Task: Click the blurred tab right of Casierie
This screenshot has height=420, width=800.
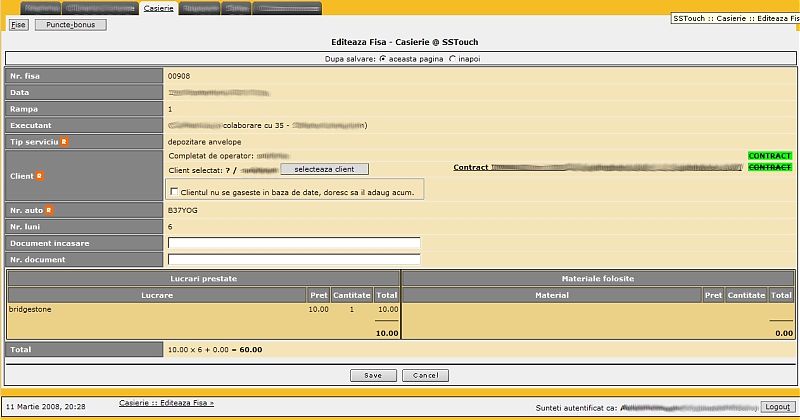Action: (x=199, y=8)
